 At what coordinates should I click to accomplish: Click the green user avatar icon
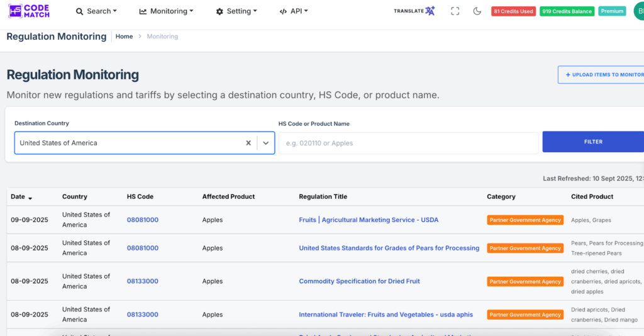[638, 11]
